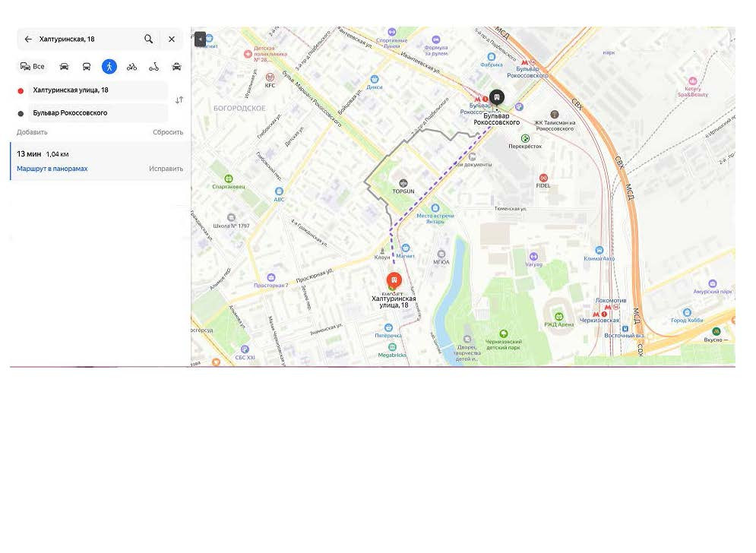
Task: Choose the bus public transport mode
Action: pyautogui.click(x=87, y=67)
